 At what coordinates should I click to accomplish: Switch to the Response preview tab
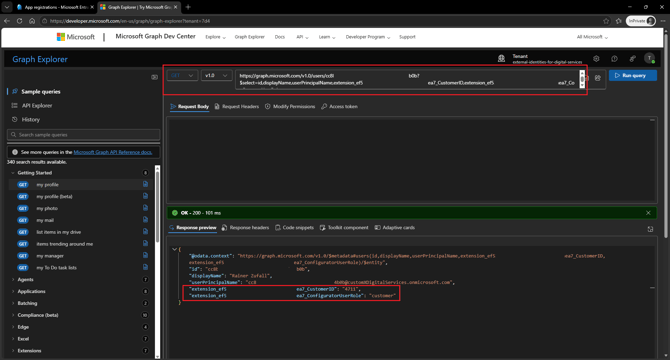[193, 228]
